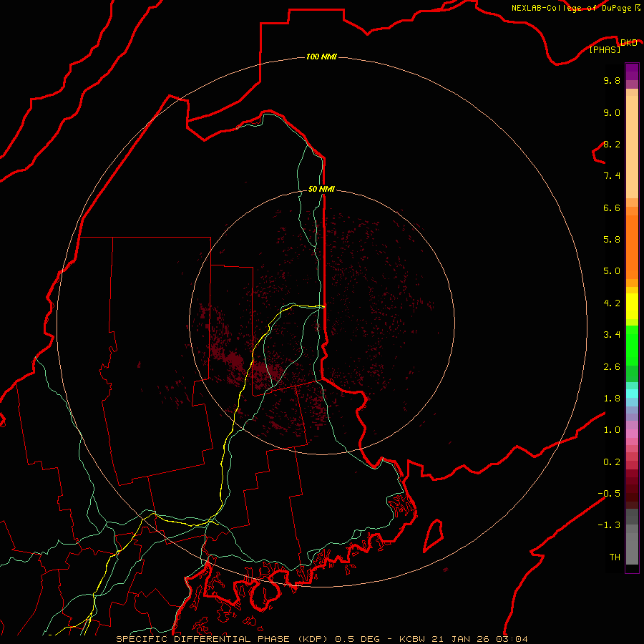
Task: Click the small red-outlined offshore island
Action: 434,536
